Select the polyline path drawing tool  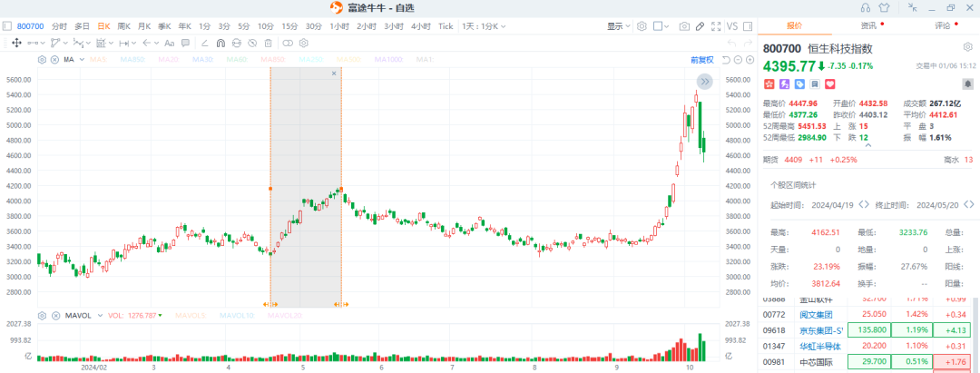tap(55, 44)
